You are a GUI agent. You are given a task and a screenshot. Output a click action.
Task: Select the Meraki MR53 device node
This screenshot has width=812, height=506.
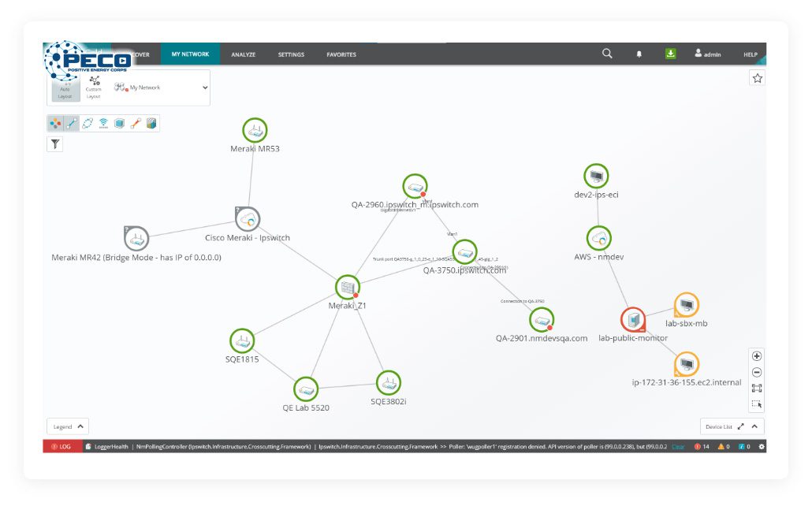(x=255, y=131)
